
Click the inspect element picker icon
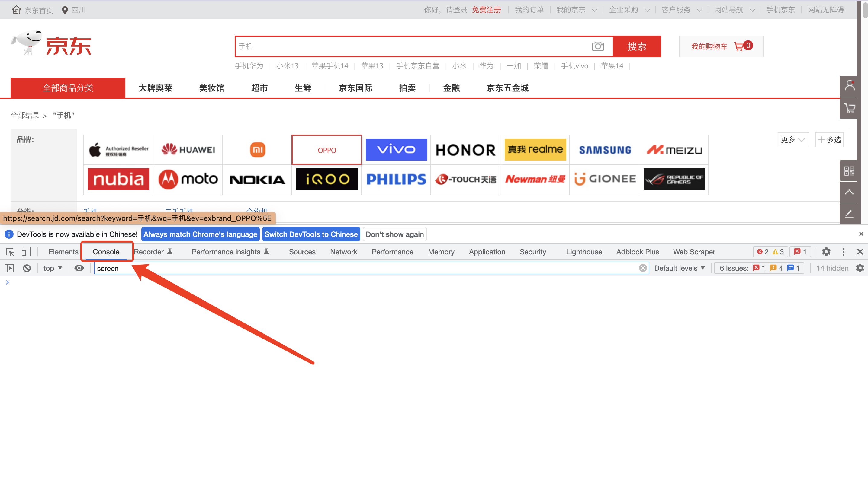pos(10,252)
